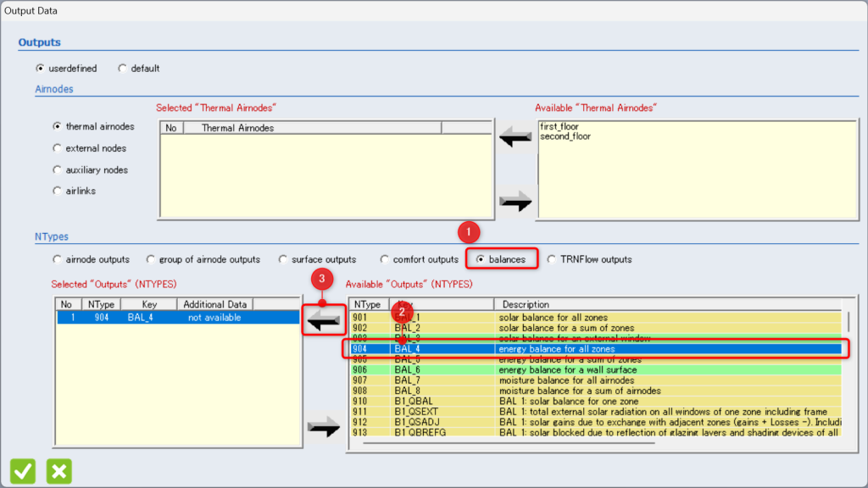Viewport: 868px width, 488px height.
Task: Select group of airnode outputs option
Action: [x=151, y=259]
